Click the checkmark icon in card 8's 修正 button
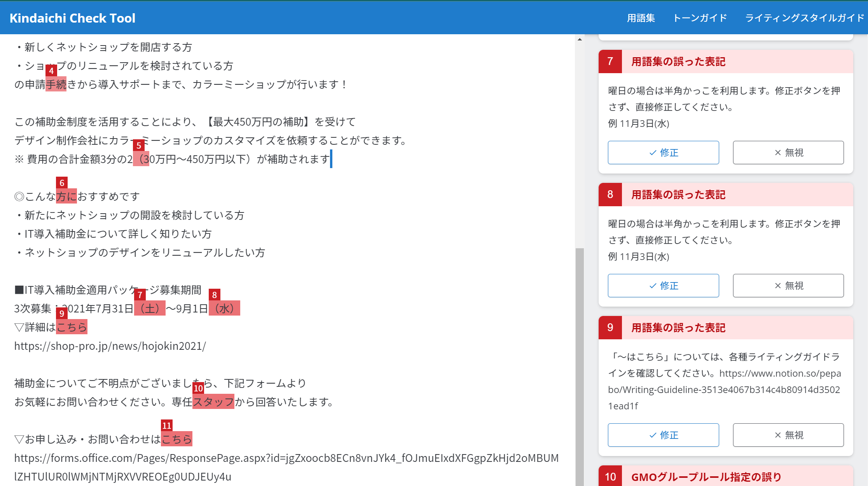This screenshot has width=868, height=486. click(x=653, y=285)
